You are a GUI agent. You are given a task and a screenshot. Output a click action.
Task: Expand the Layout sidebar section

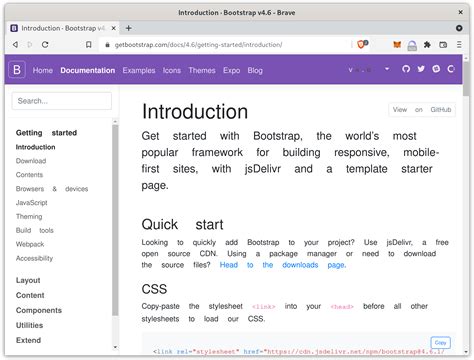tap(28, 280)
